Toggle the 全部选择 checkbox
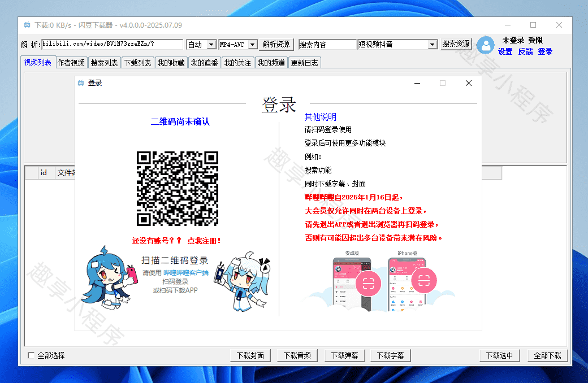This screenshot has height=383, width=588. (x=31, y=355)
